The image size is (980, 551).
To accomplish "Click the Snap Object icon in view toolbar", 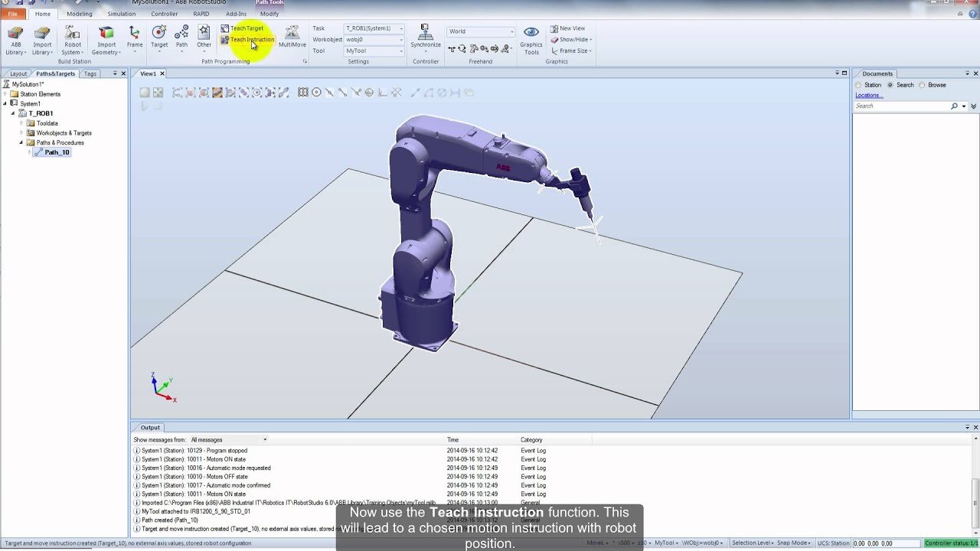I will pos(303,93).
